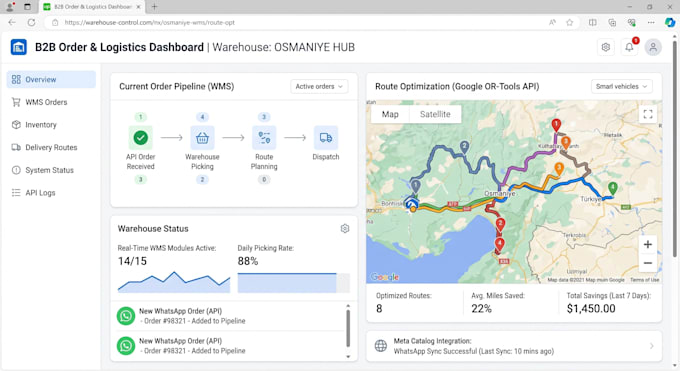
Task: Open browser settings and more menu
Action: point(651,23)
